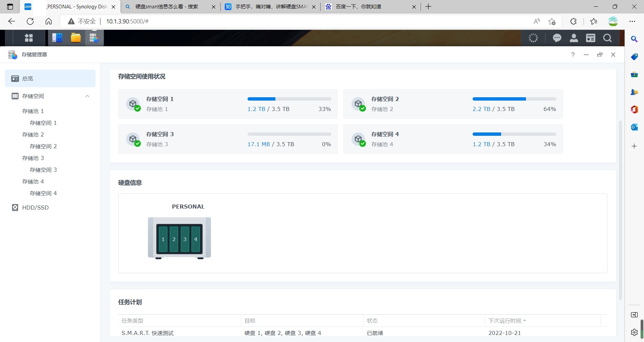Click the 1.2 TB usage link for 存储空间 1
This screenshot has width=644, height=342.
coord(256,109)
